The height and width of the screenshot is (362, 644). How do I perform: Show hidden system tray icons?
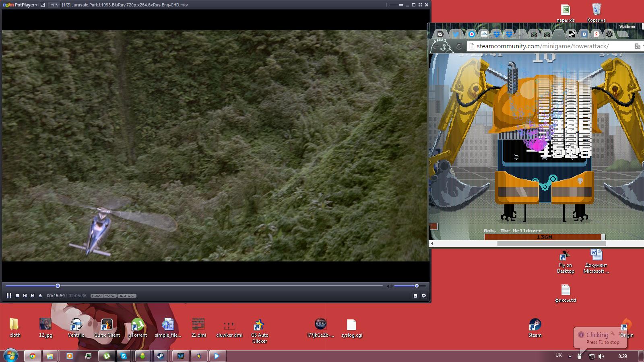pyautogui.click(x=570, y=356)
